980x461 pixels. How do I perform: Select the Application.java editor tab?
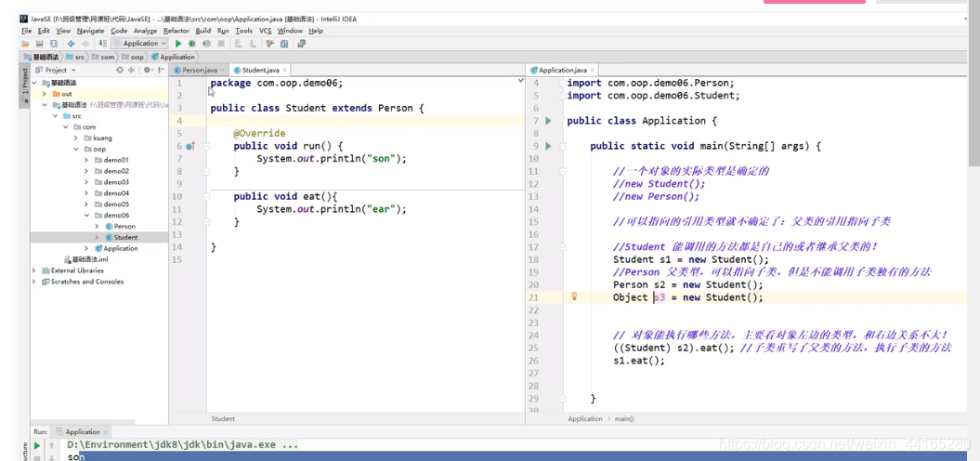coord(562,71)
